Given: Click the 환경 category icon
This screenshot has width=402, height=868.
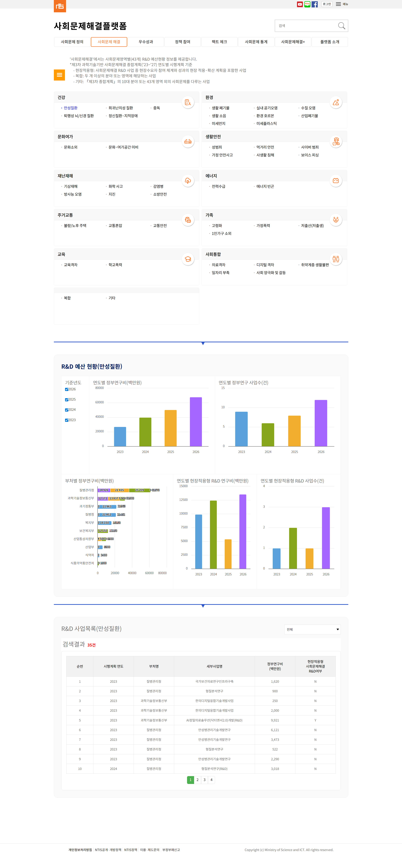Looking at the screenshot, I should pyautogui.click(x=336, y=102).
